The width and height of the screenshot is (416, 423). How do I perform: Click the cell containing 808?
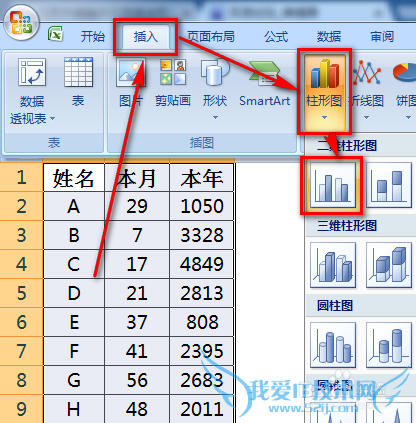coord(202,322)
